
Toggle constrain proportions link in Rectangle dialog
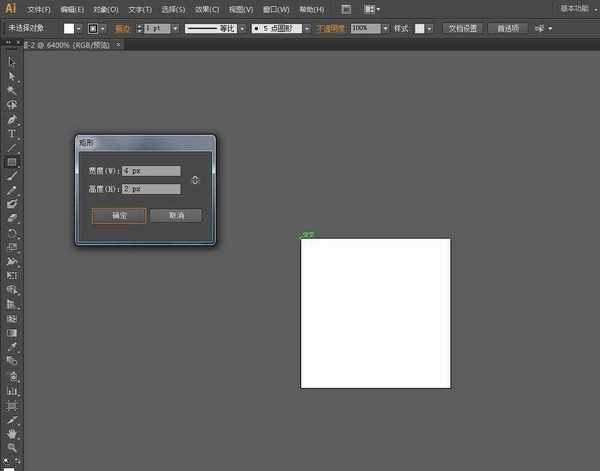click(195, 180)
